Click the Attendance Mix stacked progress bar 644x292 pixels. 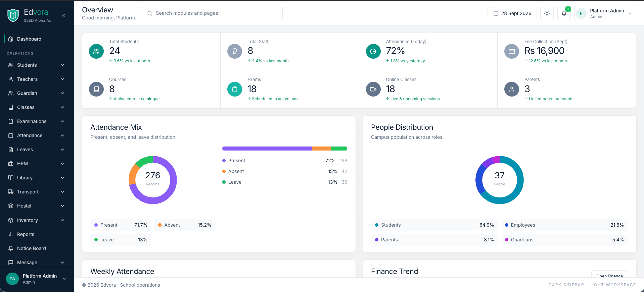point(285,149)
